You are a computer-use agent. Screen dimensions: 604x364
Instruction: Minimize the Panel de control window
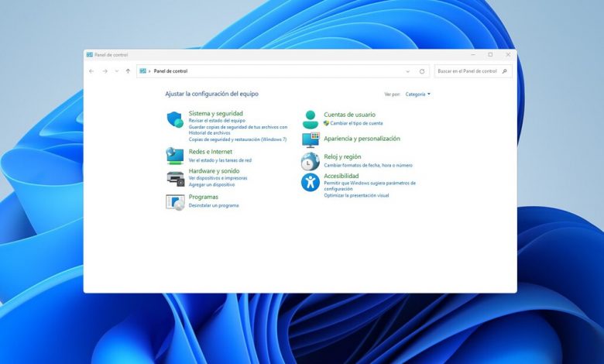[473, 55]
